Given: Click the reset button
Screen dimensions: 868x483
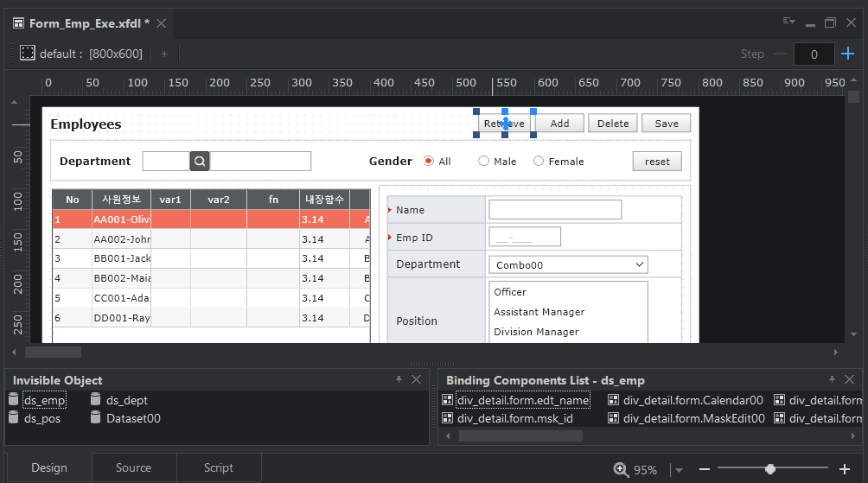Looking at the screenshot, I should pyautogui.click(x=657, y=162).
